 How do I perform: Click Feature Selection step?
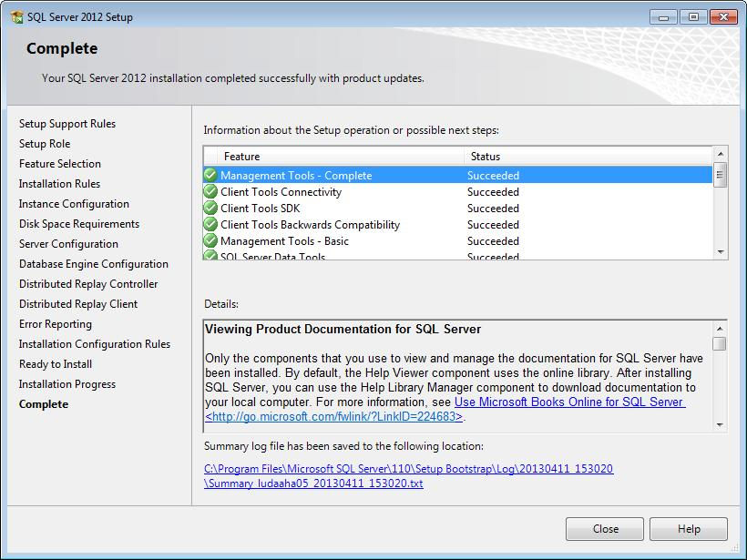[x=60, y=164]
